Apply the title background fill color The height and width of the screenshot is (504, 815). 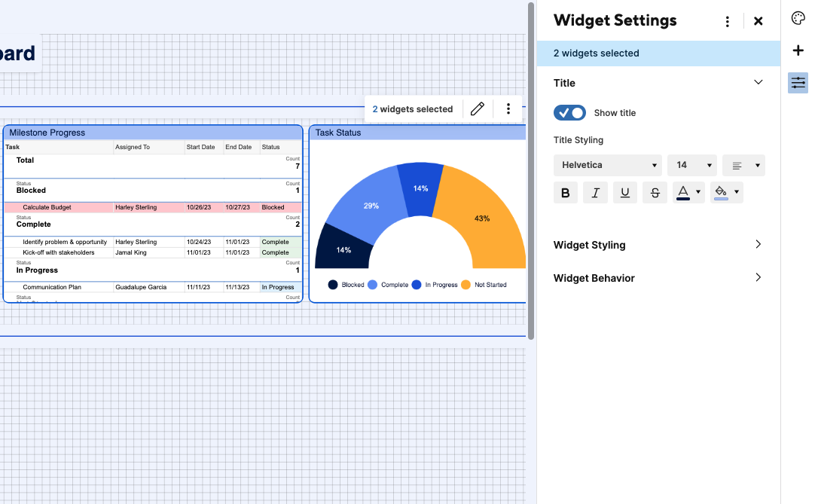pyautogui.click(x=721, y=192)
